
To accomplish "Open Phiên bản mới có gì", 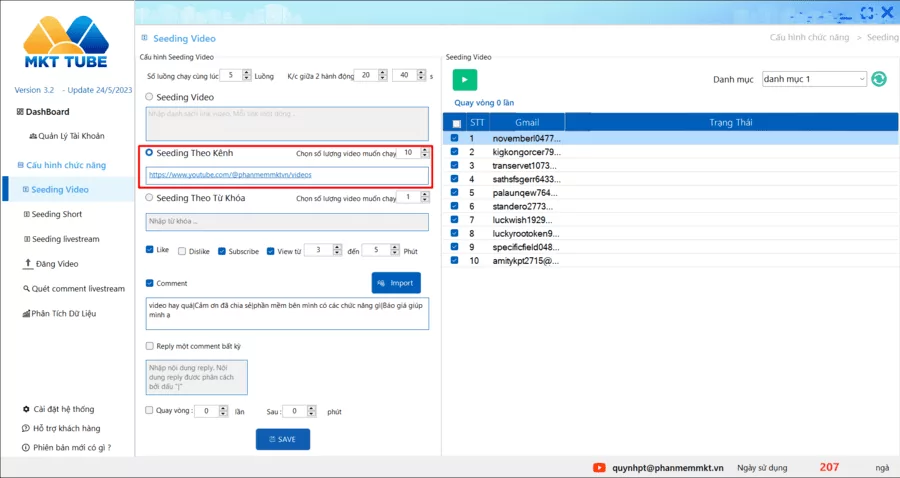I will (67, 447).
